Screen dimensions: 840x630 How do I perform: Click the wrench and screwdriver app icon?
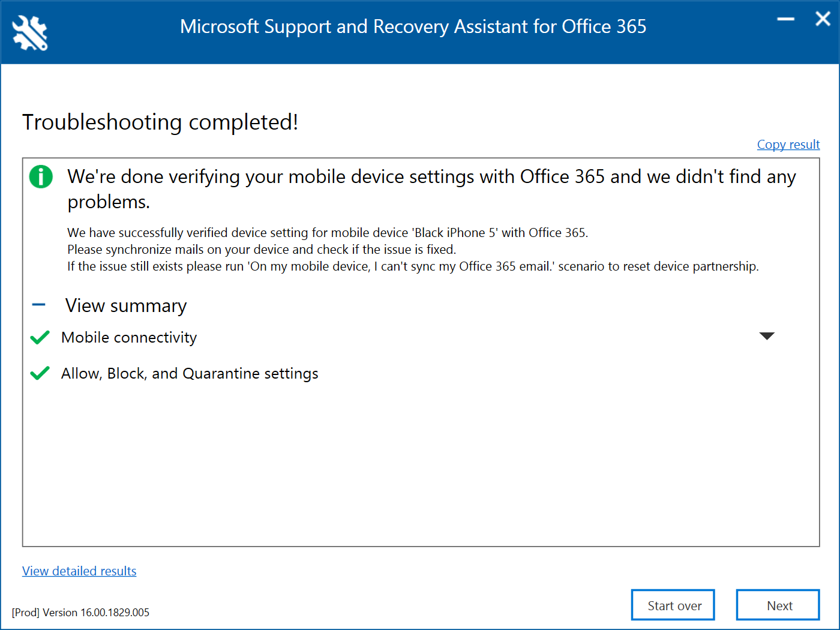coord(30,32)
